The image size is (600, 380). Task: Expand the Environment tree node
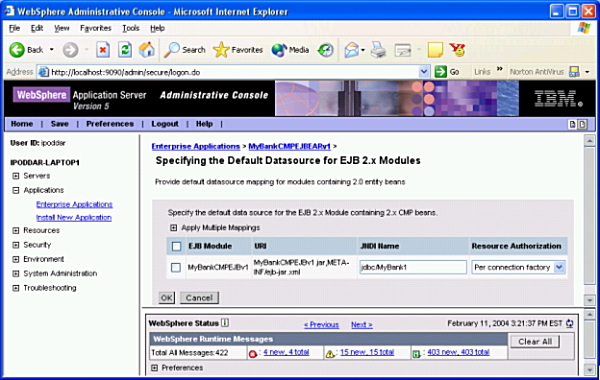(16, 259)
